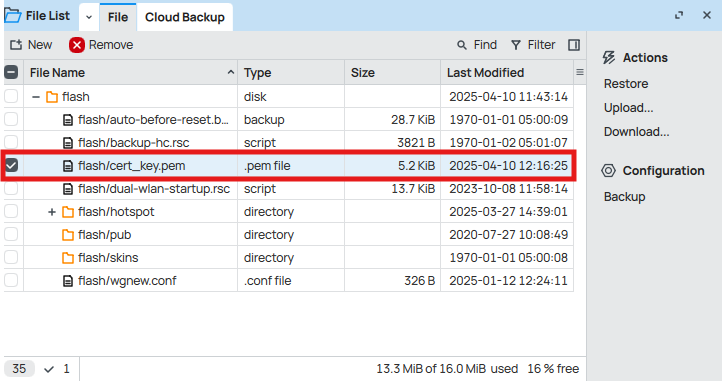Click the Restore action
Image resolution: width=722 pixels, height=381 pixels.
click(626, 84)
